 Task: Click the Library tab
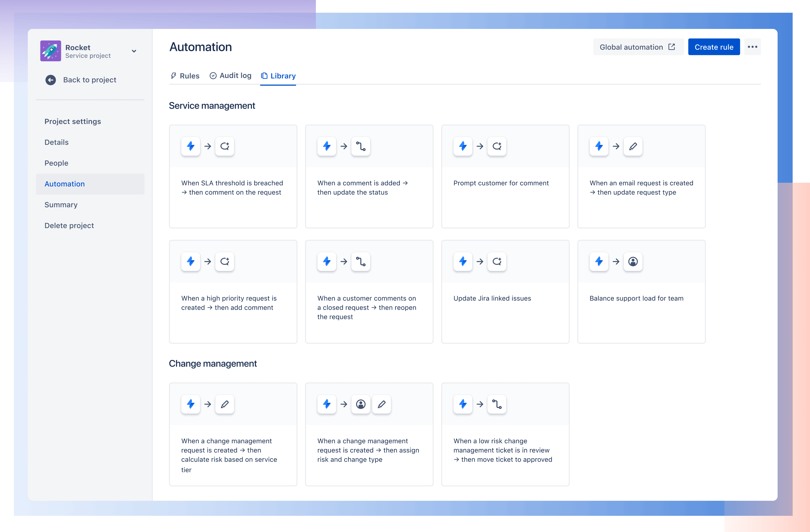[278, 75]
